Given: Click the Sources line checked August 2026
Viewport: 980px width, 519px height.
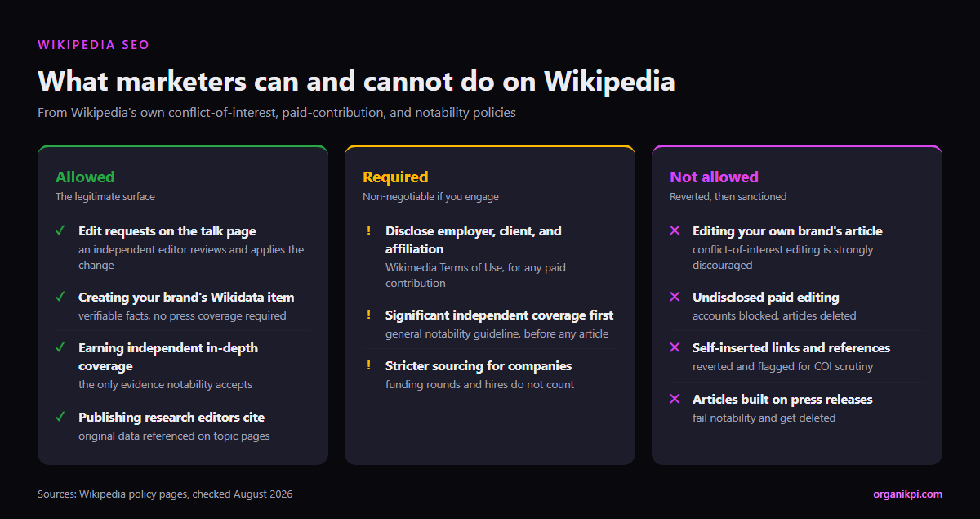Looking at the screenshot, I should pos(165,494).
